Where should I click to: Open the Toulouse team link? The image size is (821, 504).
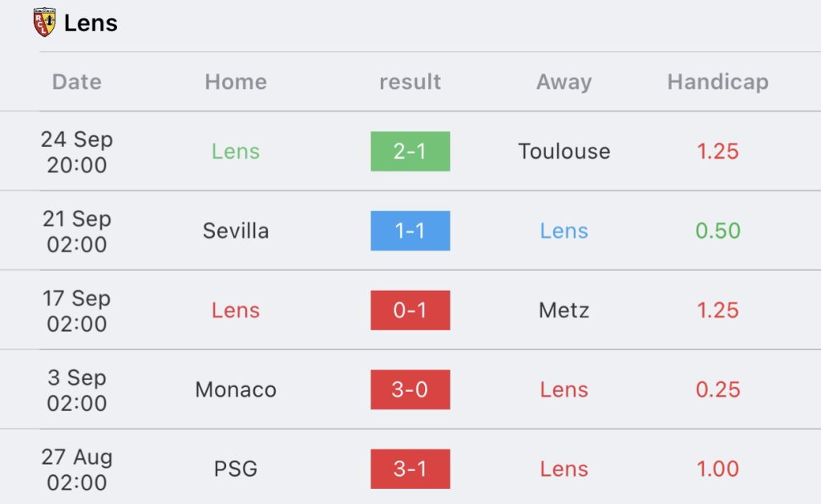tap(564, 151)
